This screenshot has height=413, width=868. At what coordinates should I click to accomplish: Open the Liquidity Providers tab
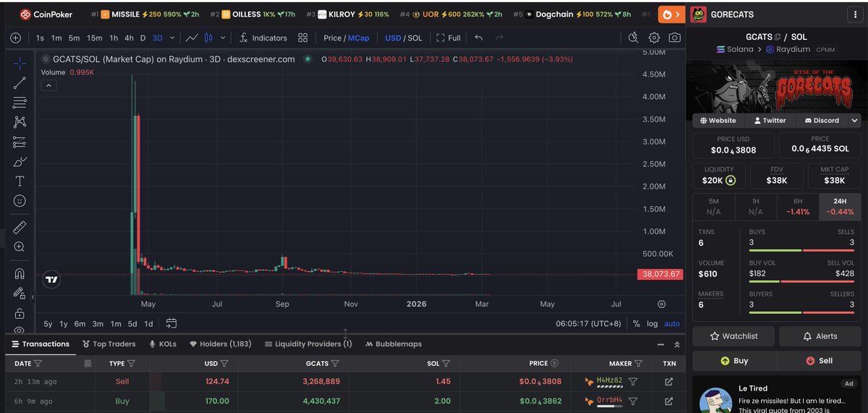[x=308, y=344]
